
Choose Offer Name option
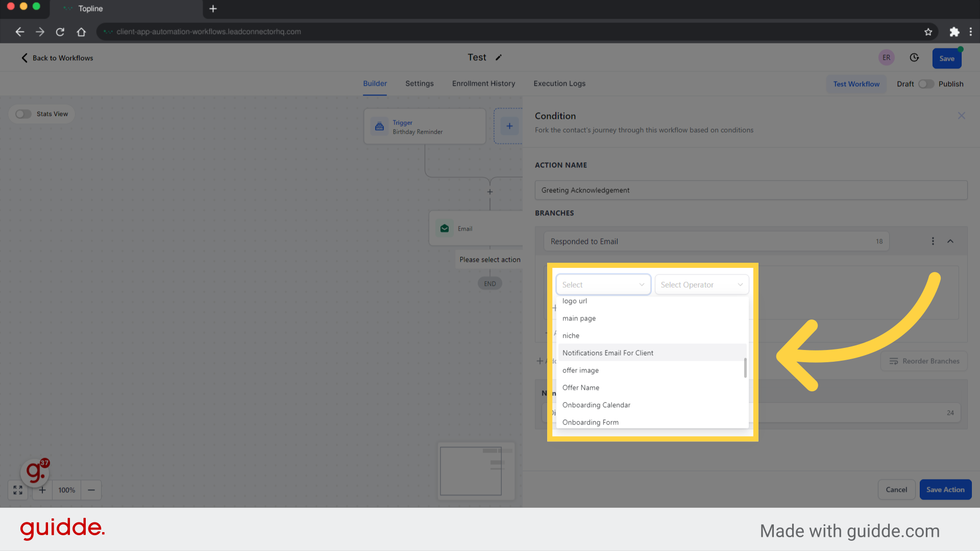coord(652,388)
